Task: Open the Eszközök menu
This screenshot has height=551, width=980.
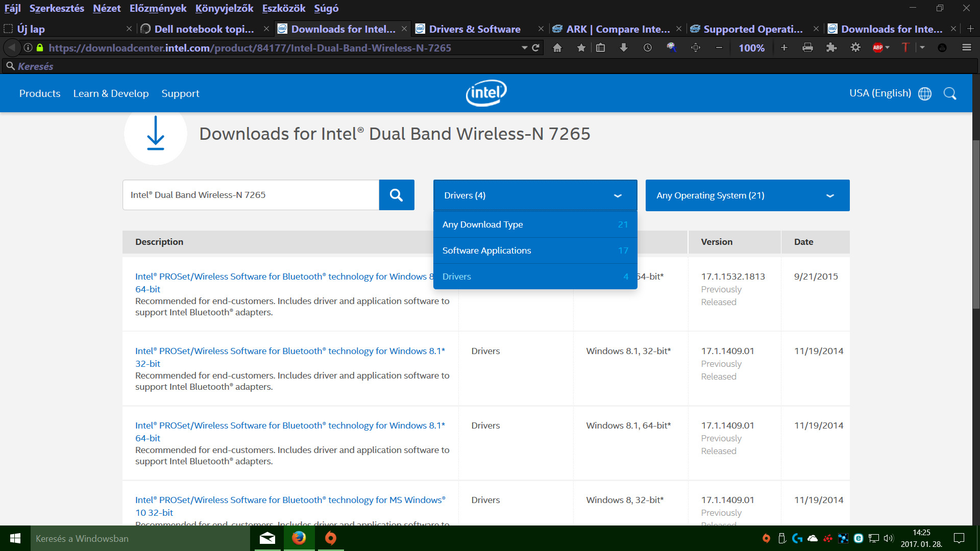Action: [x=284, y=9]
